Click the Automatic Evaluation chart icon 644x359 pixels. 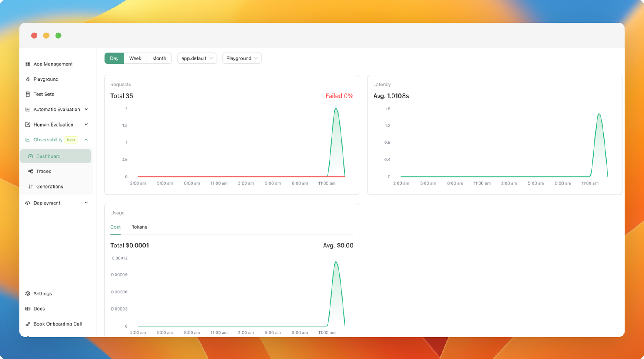(28, 110)
